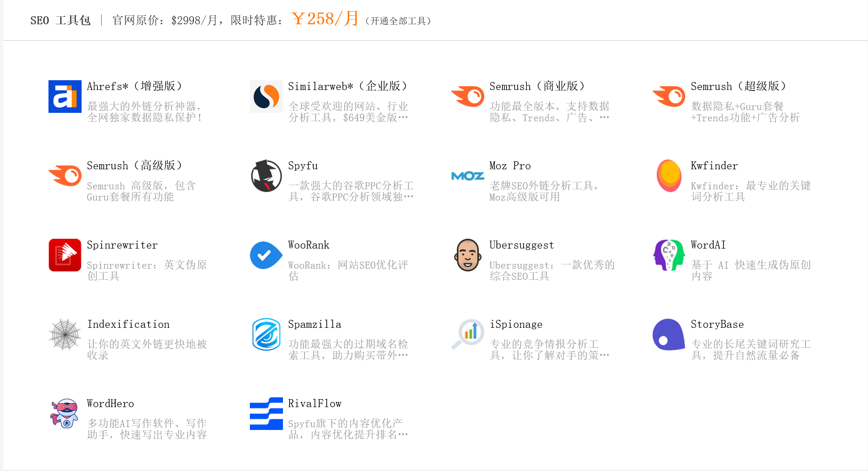Image resolution: width=868 pixels, height=471 pixels.
Task: Click the Spamzilla blue logo icon
Action: (x=266, y=334)
